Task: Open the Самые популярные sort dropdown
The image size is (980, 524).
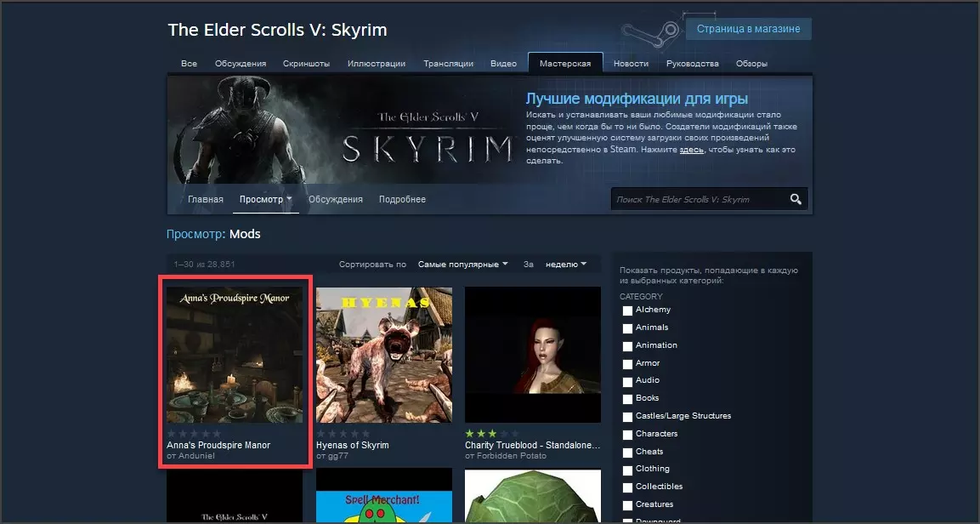Action: coord(463,265)
